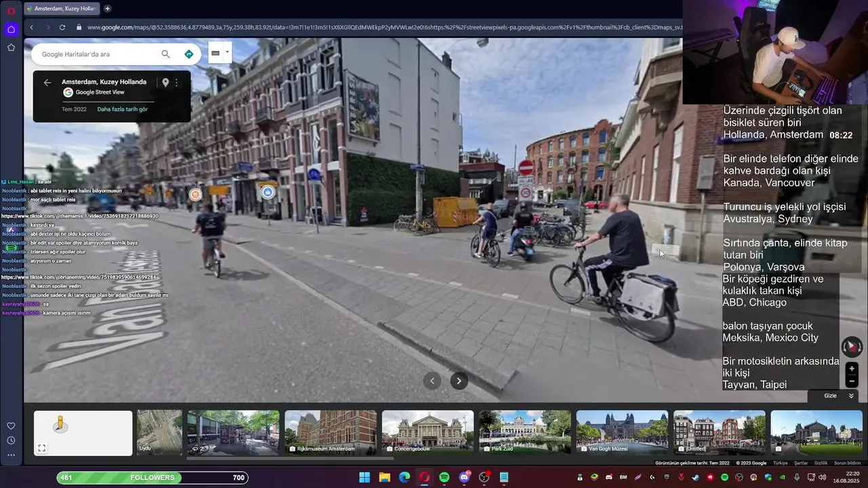The width and height of the screenshot is (868, 488).
Task: Move to next Street View position arrow
Action: pyautogui.click(x=458, y=381)
